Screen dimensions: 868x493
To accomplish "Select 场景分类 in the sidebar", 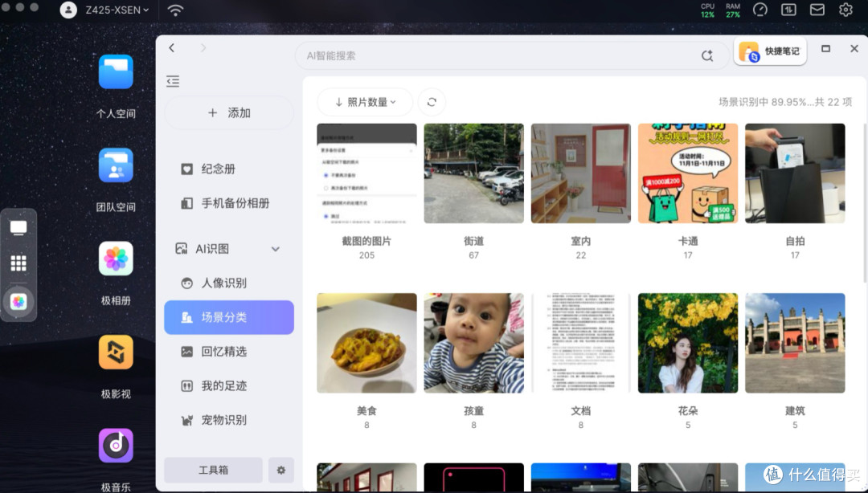I will pyautogui.click(x=228, y=317).
